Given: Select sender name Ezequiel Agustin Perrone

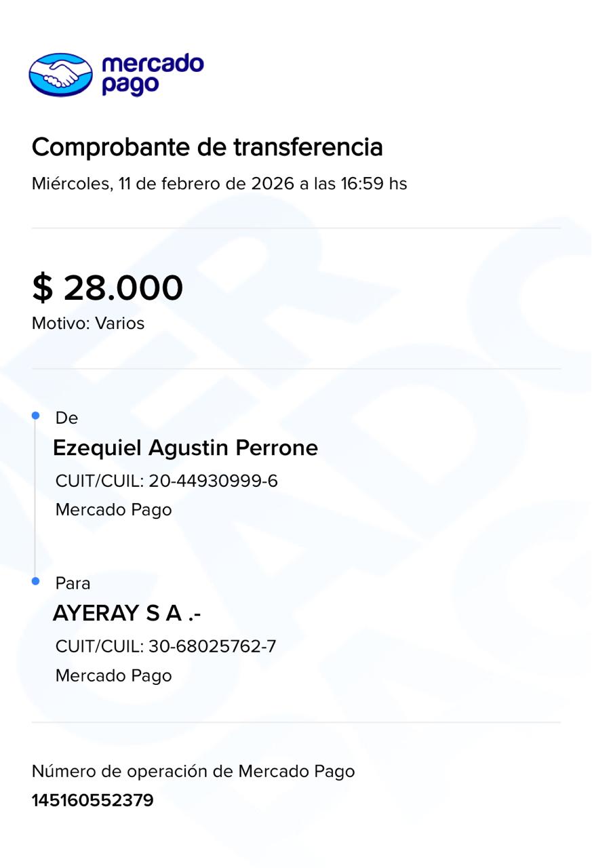Looking at the screenshot, I should [x=185, y=448].
